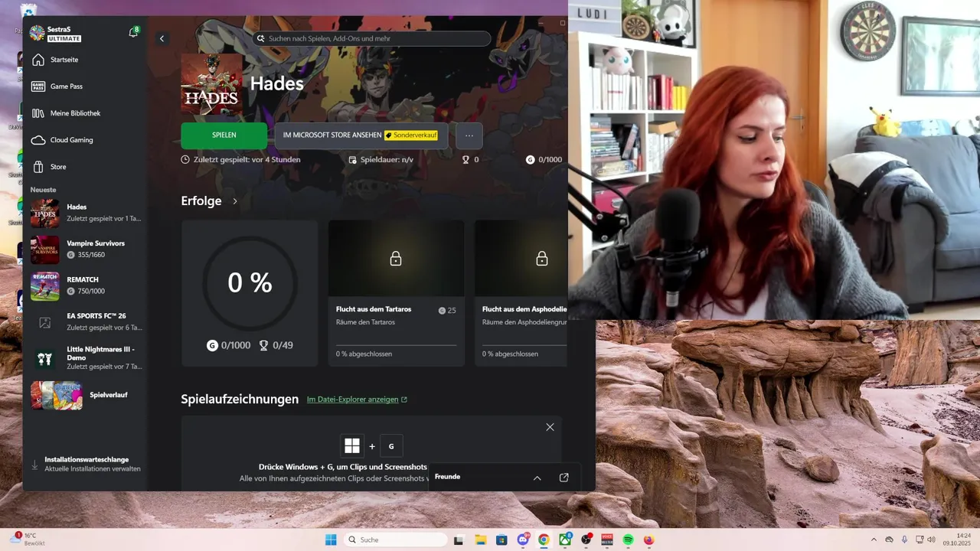980x551 pixels.
Task: Click Im Datei-Explorer anzeigen link
Action: (x=357, y=399)
